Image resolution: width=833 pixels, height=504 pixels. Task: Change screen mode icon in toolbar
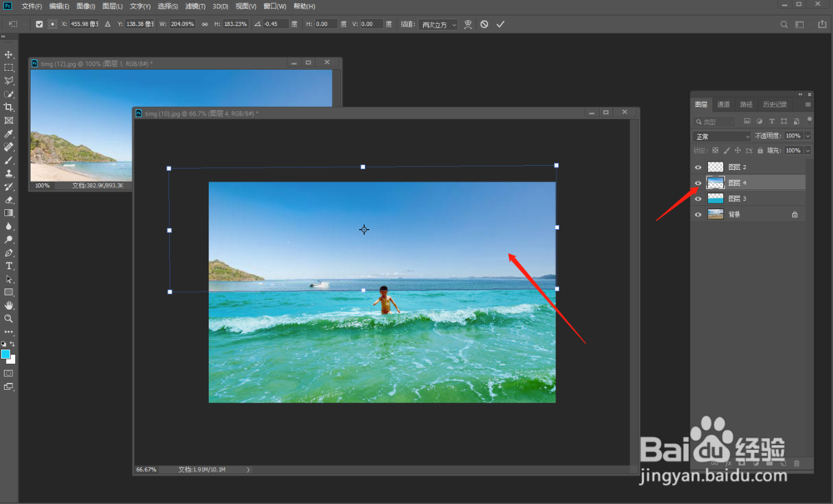coord(8,387)
